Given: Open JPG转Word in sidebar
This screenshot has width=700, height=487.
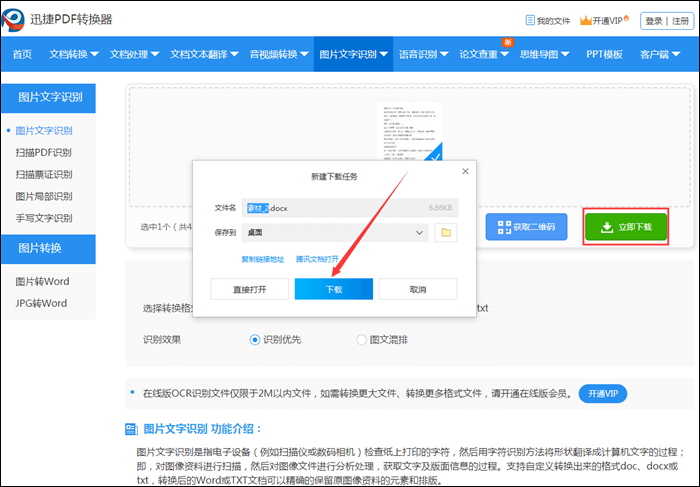Looking at the screenshot, I should click(41, 304).
